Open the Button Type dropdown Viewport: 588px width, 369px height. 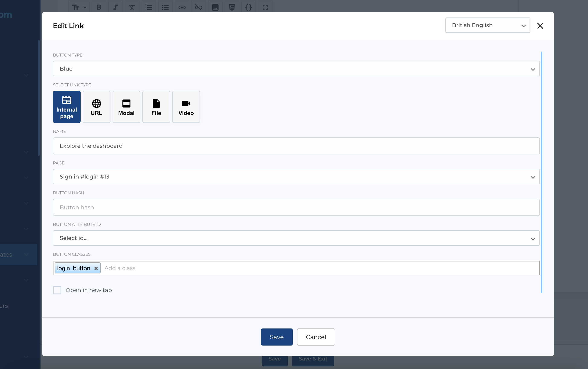click(296, 69)
